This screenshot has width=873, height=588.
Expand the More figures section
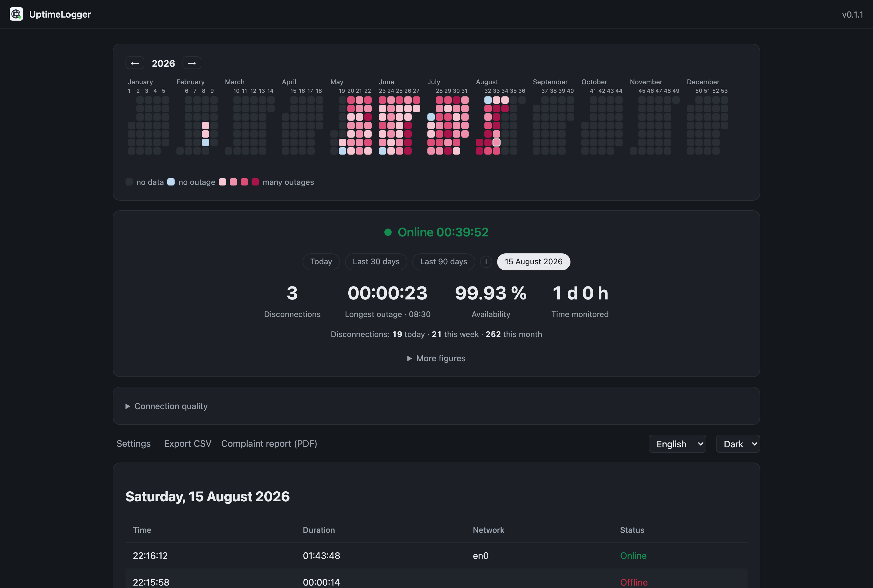point(436,359)
